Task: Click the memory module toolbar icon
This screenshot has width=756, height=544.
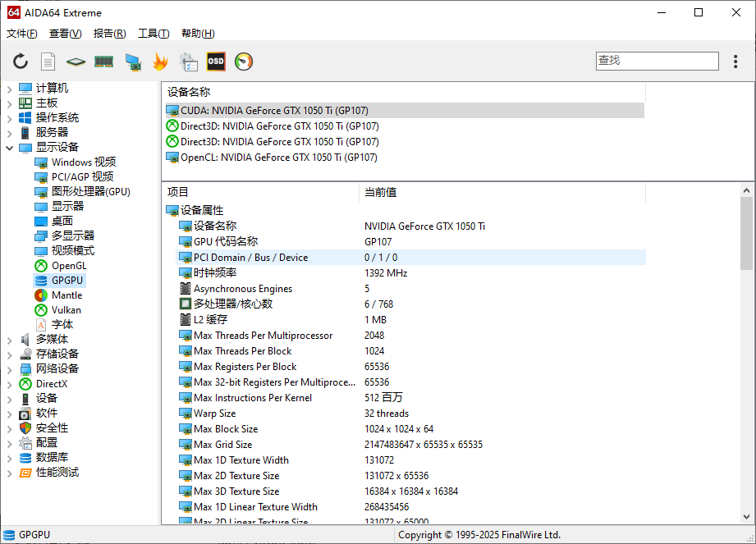Action: pos(103,62)
